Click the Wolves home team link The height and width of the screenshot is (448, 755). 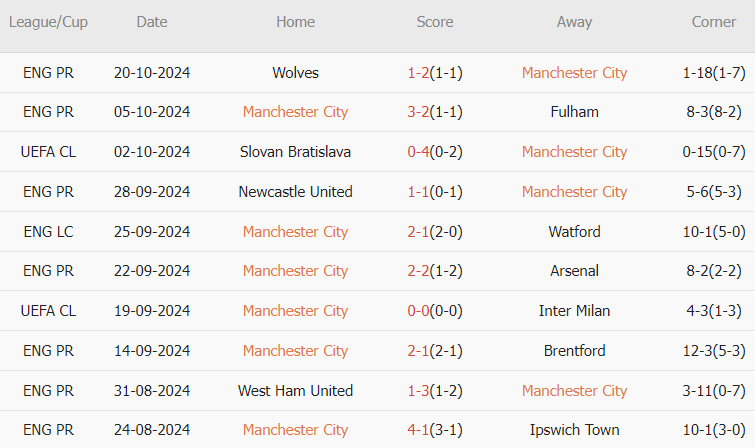tap(295, 73)
